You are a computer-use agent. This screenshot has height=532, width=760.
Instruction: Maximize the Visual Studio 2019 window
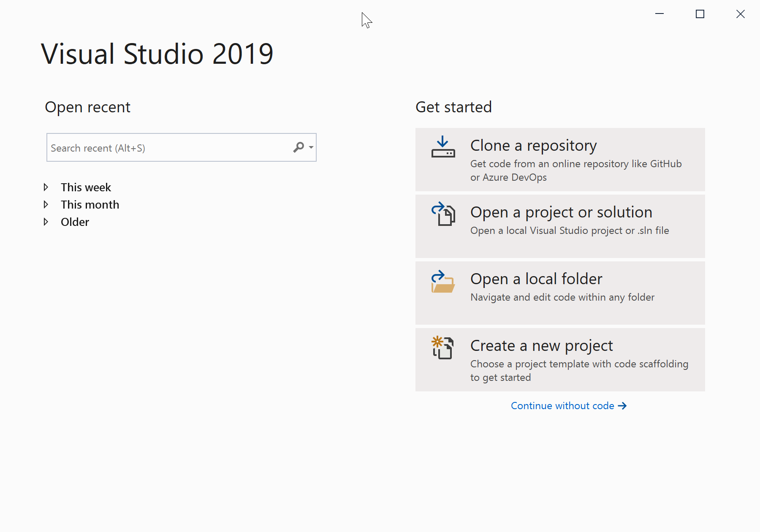pos(700,14)
